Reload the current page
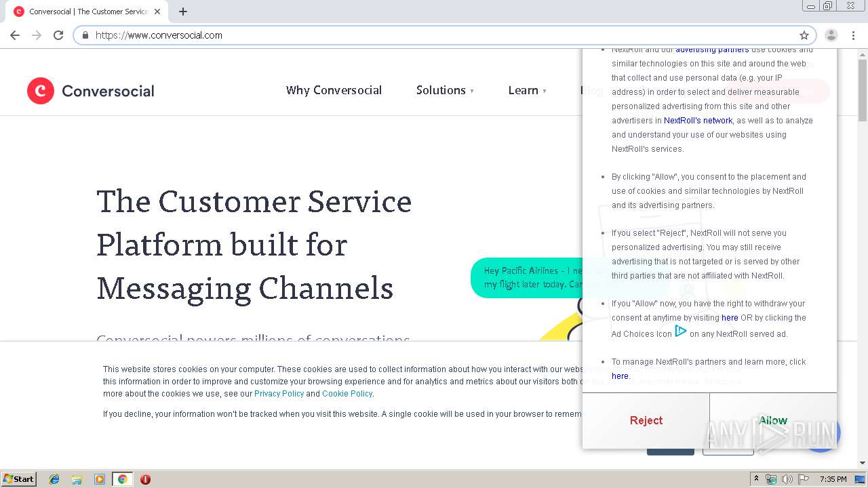 click(x=58, y=35)
